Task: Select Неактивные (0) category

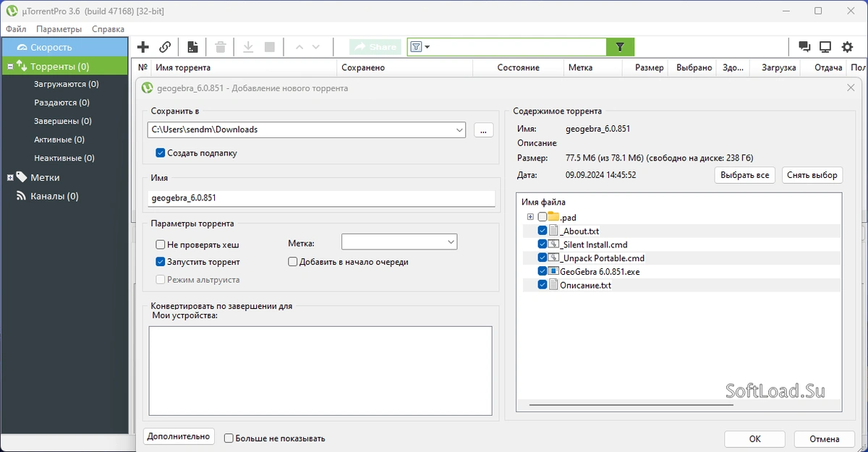Action: (x=64, y=158)
